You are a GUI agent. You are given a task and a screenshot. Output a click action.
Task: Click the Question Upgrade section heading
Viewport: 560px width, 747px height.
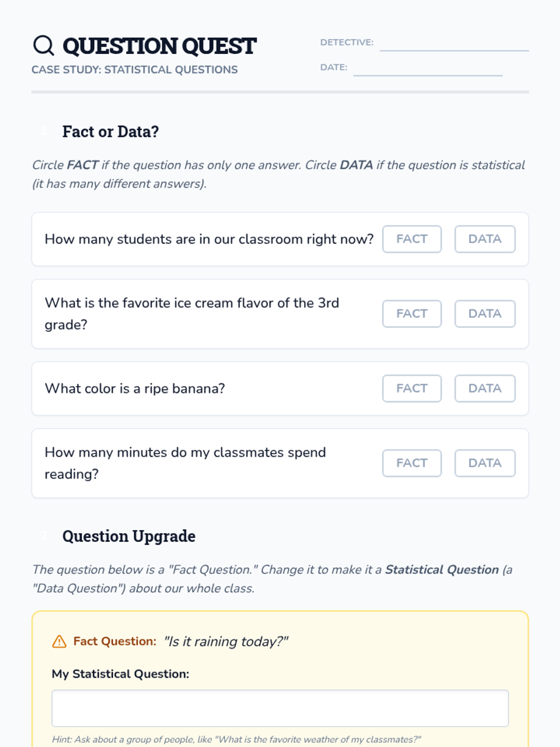(x=129, y=536)
